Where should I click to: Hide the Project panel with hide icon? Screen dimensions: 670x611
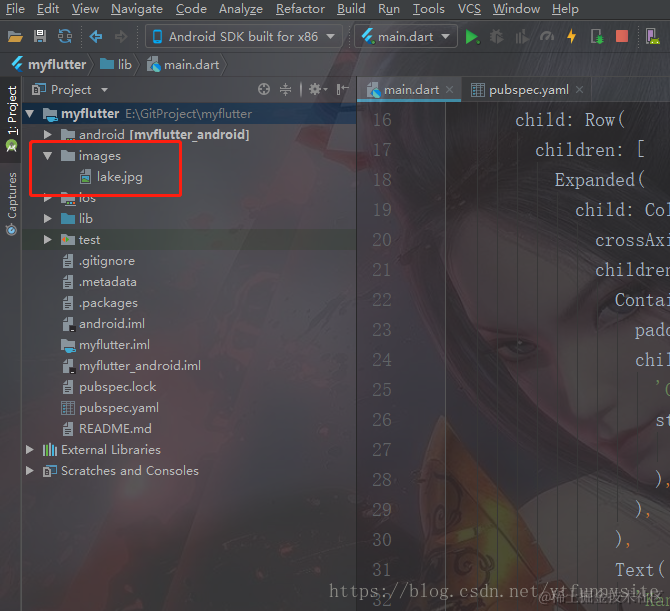pyautogui.click(x=342, y=89)
